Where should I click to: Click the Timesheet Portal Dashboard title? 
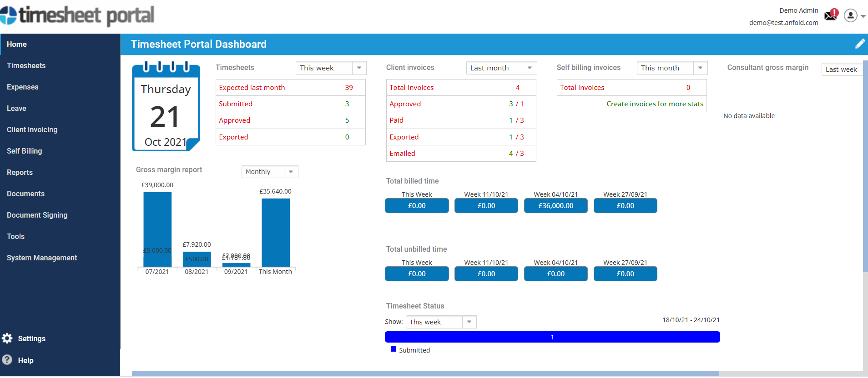[x=199, y=44]
